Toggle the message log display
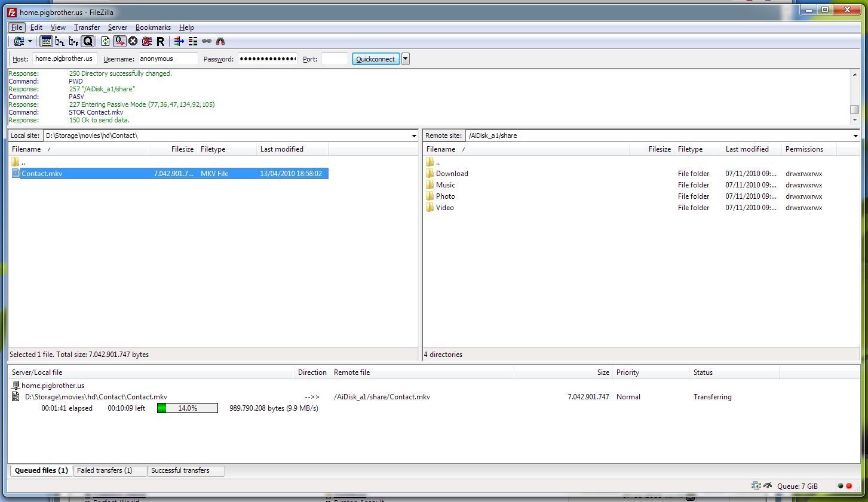 (46, 41)
